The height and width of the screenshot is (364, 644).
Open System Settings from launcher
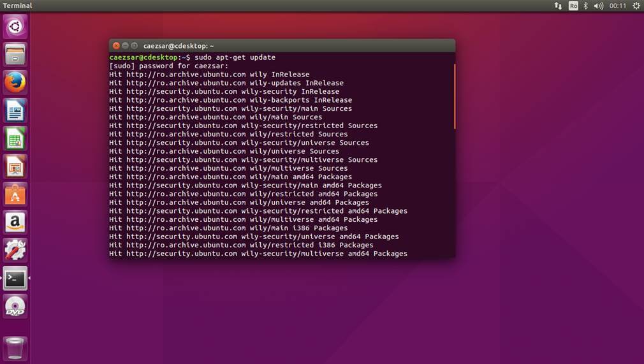pos(15,251)
